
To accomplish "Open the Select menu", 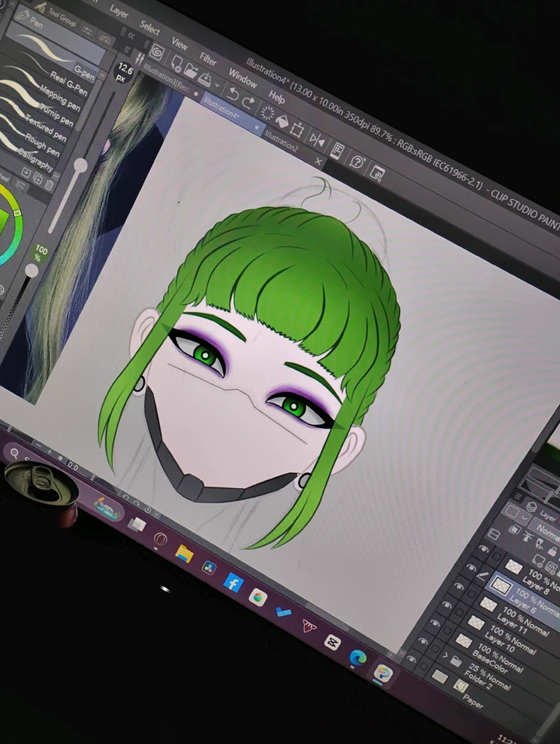I will coord(149,28).
